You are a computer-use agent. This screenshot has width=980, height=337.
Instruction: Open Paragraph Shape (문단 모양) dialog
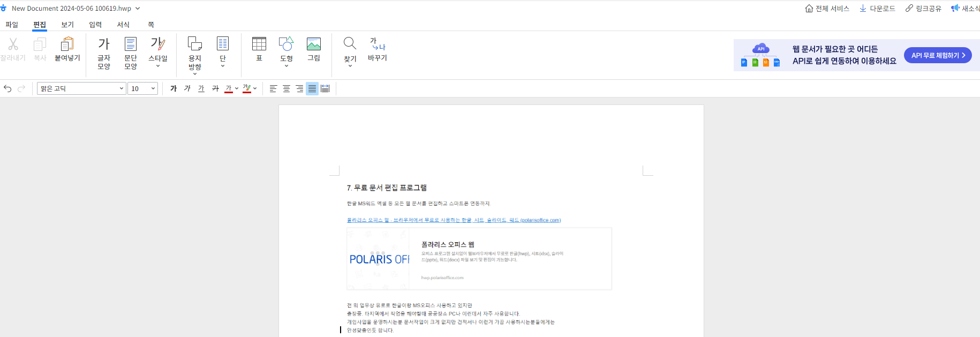click(x=131, y=53)
